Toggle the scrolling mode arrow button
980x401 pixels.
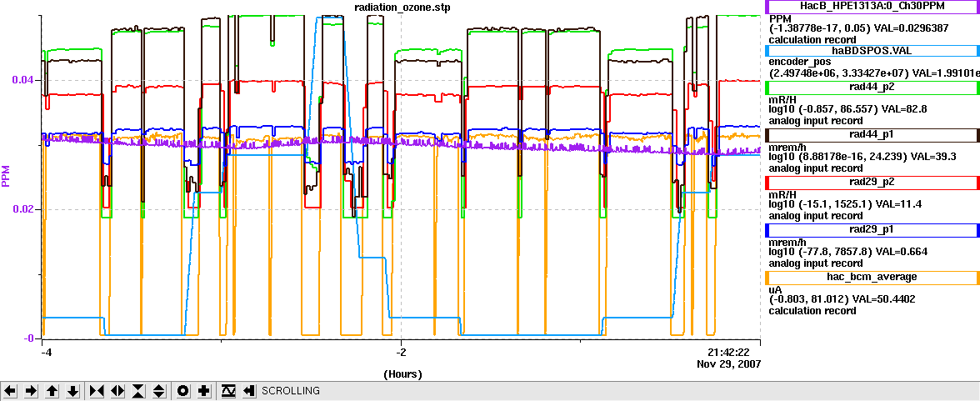pos(249,391)
